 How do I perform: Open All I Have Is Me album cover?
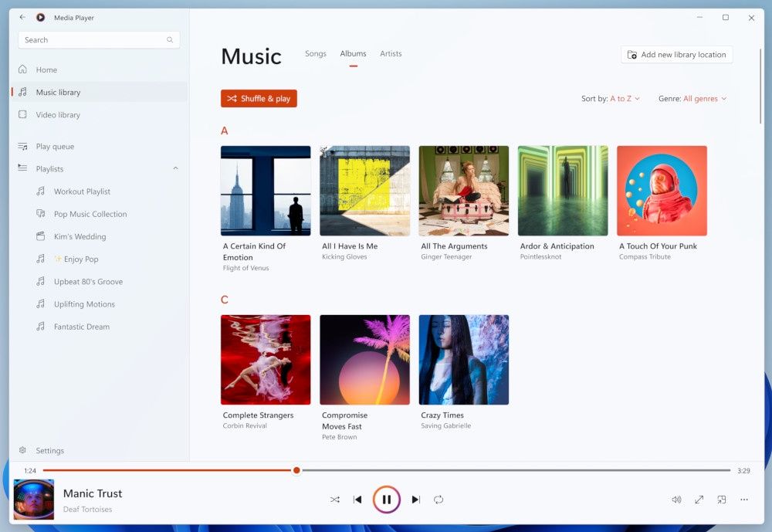coord(365,191)
